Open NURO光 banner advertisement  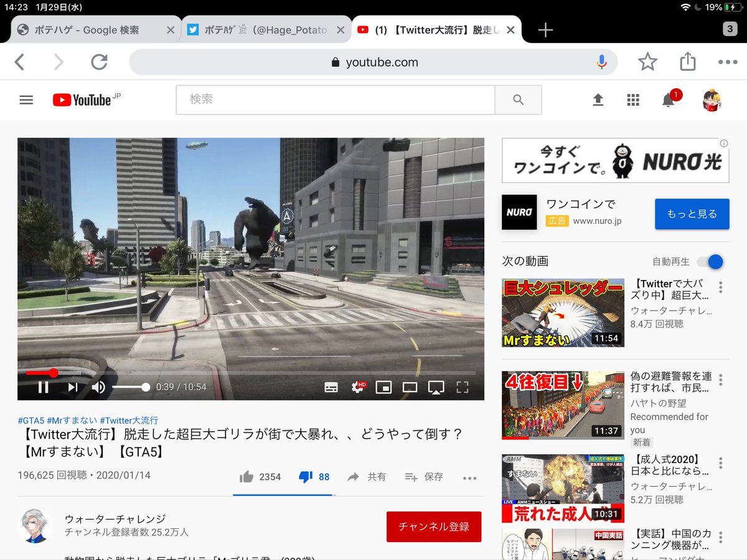(x=616, y=160)
